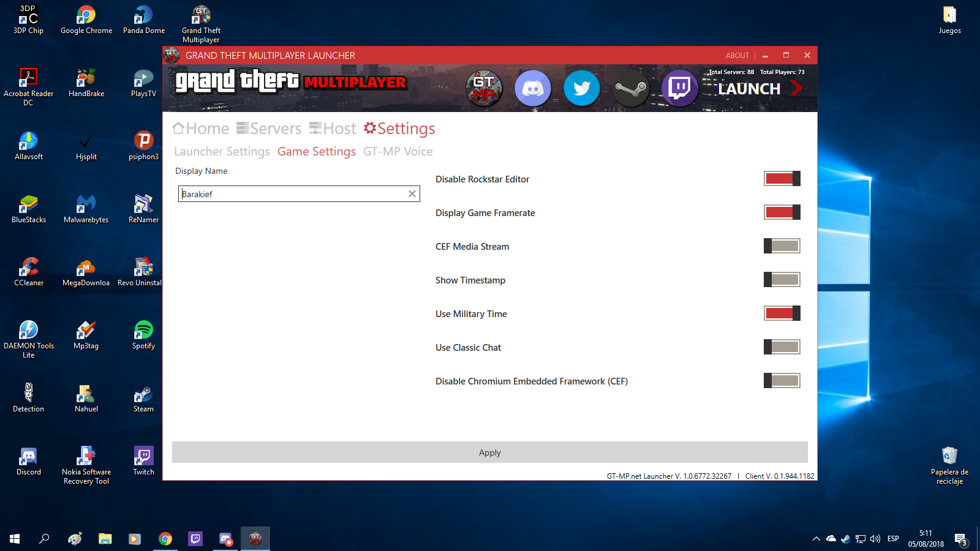The image size is (980, 551).
Task: Open the GT-MP Voice subtab
Action: point(398,151)
